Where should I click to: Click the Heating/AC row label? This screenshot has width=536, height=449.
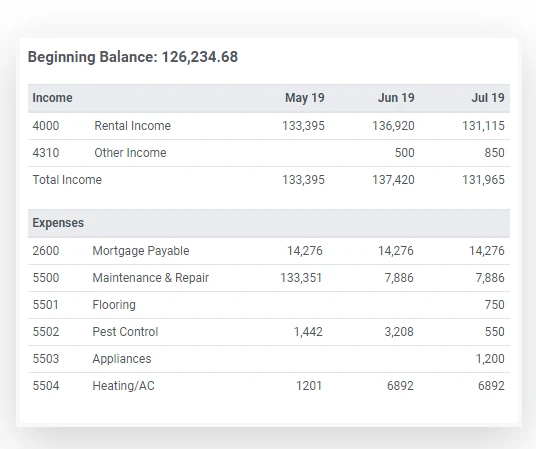pos(123,386)
